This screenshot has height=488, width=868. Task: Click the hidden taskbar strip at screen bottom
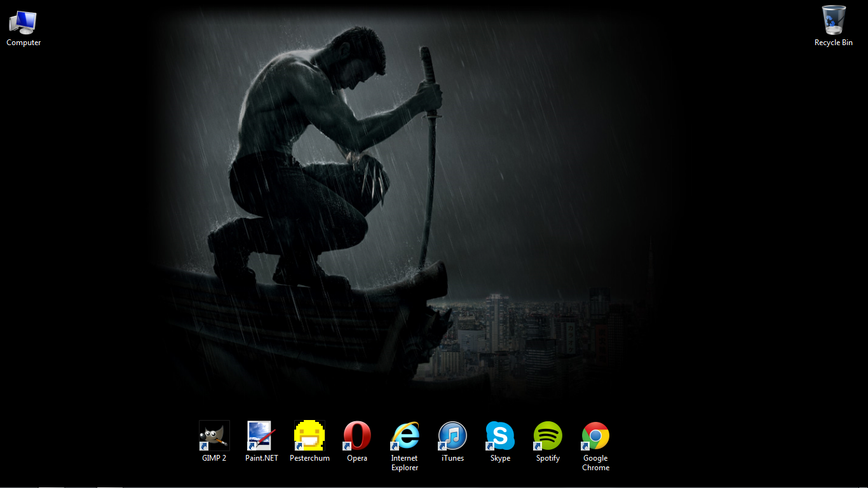tap(434, 487)
